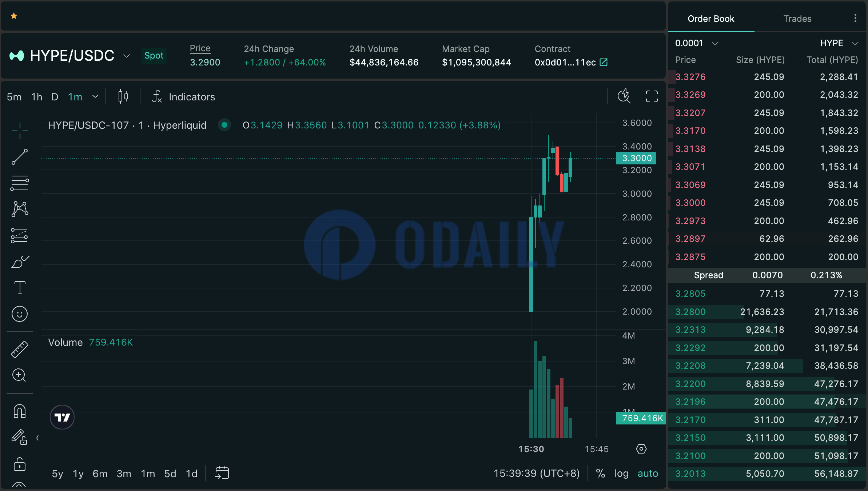Expand the time interval dropdown chevron
The height and width of the screenshot is (491, 868).
95,97
